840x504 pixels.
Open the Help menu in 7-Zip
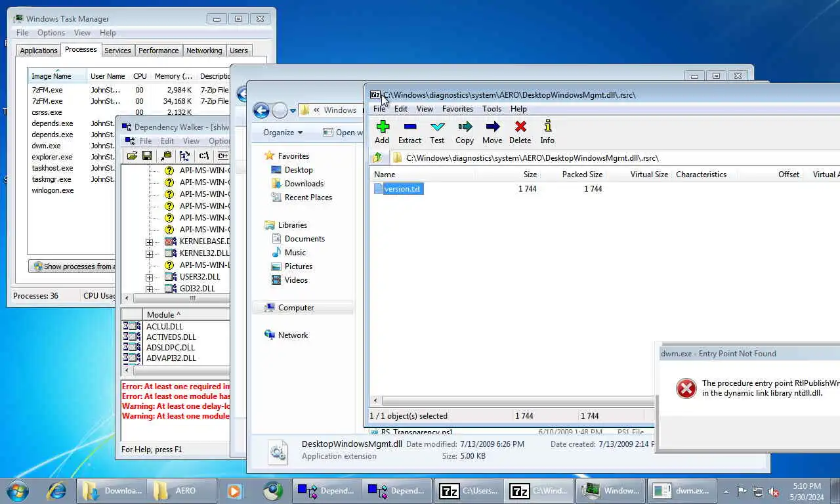click(x=518, y=109)
